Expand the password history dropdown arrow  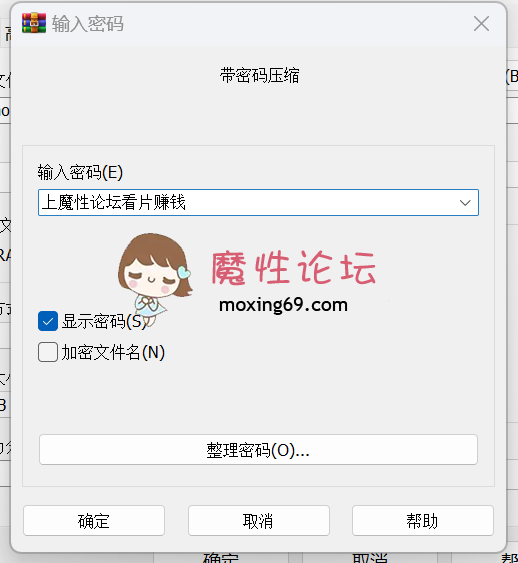[x=465, y=203]
